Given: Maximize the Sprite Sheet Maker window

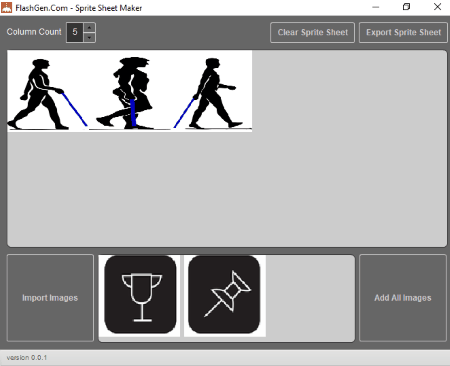Looking at the screenshot, I should [406, 7].
